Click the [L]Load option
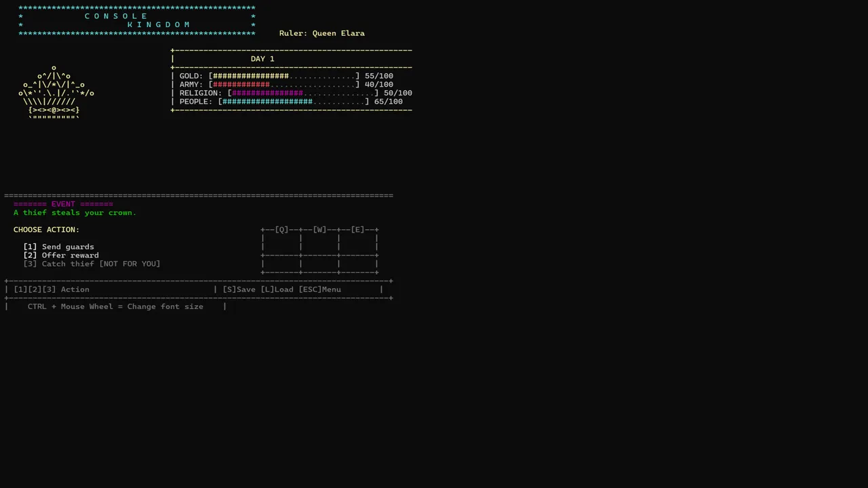Image resolution: width=868 pixels, height=488 pixels. 277,289
